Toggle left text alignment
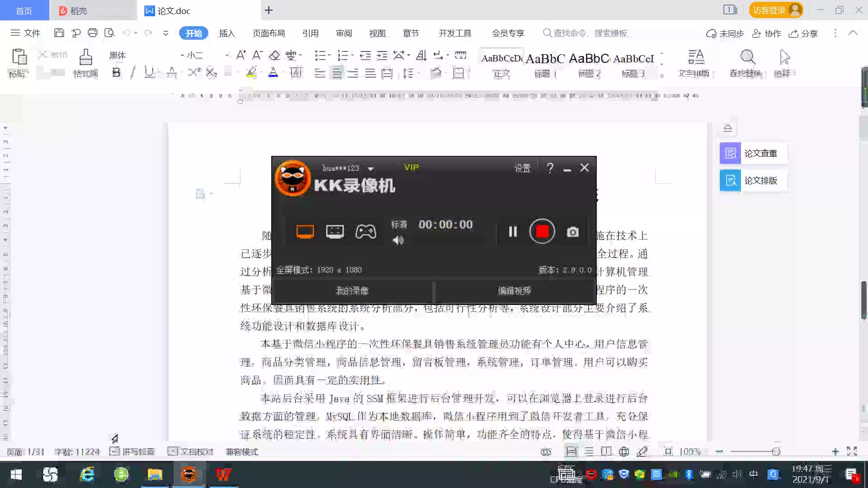Viewport: 868px width, 488px height. point(320,73)
